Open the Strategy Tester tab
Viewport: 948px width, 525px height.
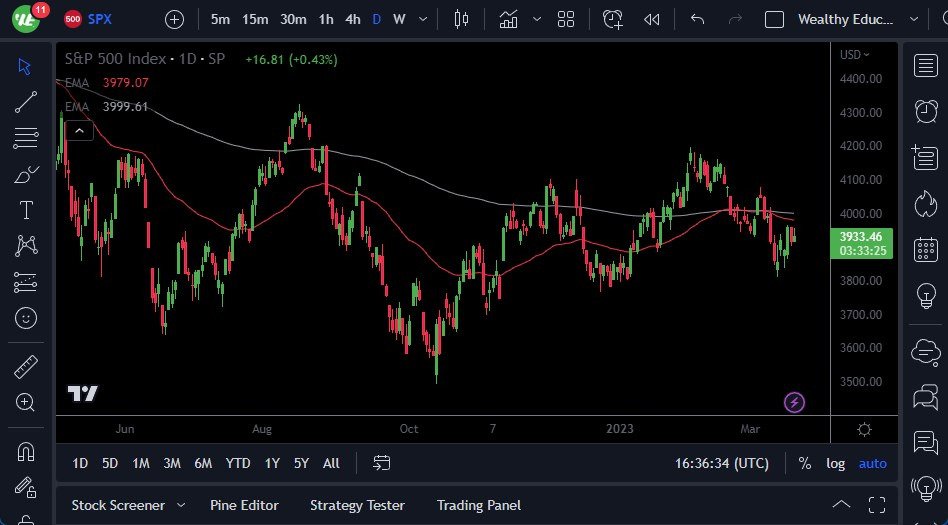[x=357, y=505]
